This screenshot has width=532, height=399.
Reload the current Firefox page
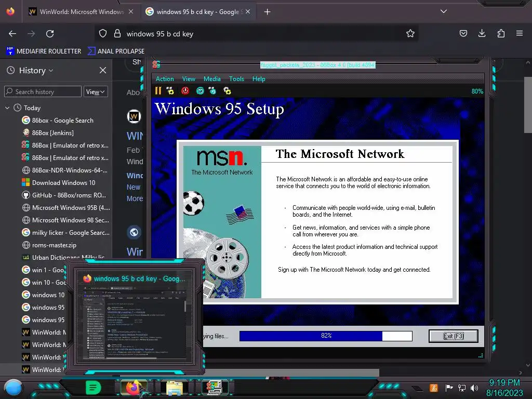pos(50,34)
